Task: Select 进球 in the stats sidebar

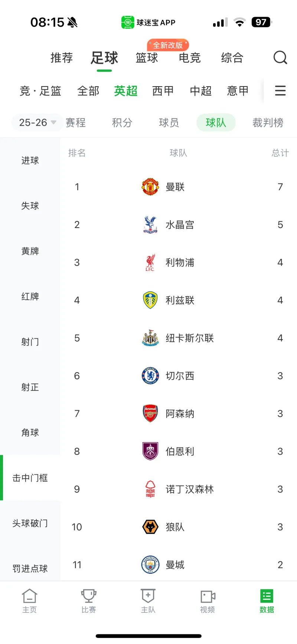Action: [x=30, y=160]
